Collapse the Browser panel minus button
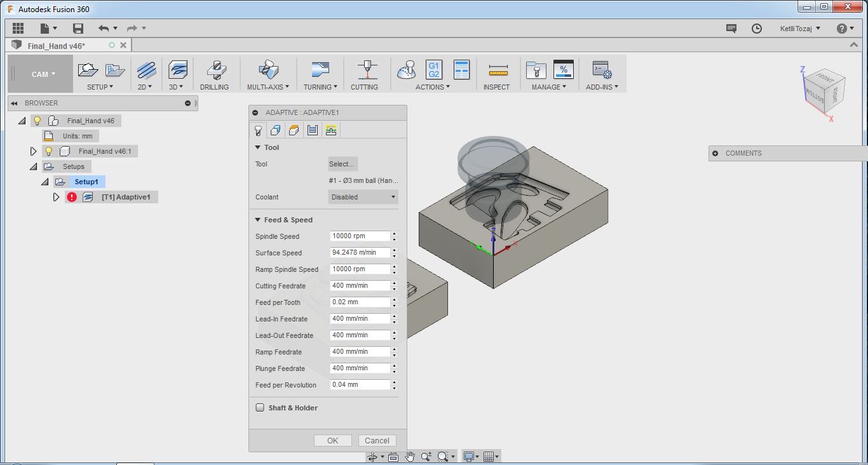Screen dimensions: 868x465 (x=187, y=103)
